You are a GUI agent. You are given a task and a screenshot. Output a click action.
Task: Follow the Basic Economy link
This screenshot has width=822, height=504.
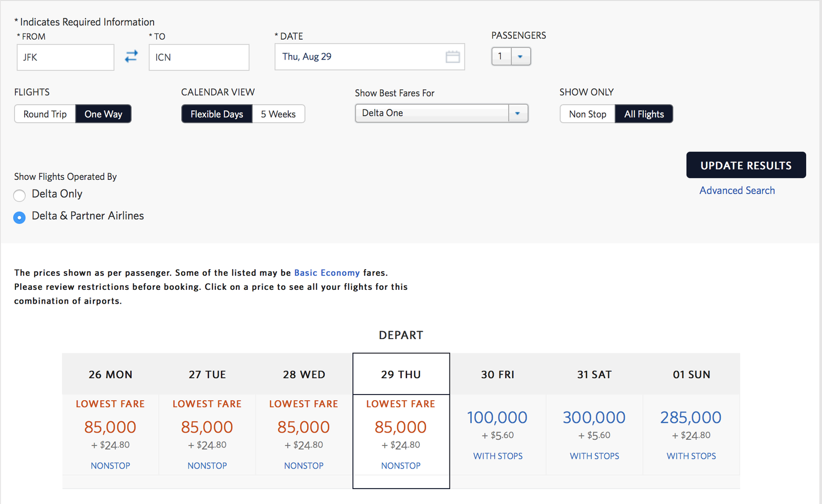tap(327, 273)
